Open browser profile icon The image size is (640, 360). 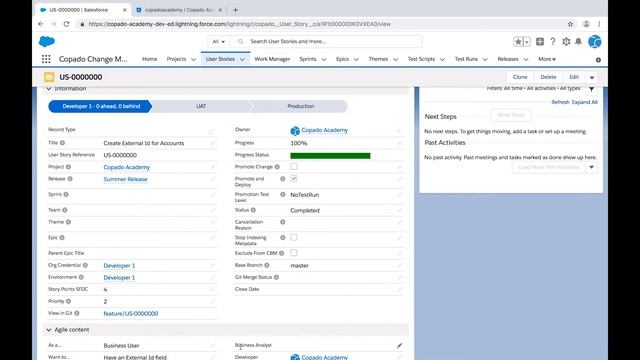point(586,24)
